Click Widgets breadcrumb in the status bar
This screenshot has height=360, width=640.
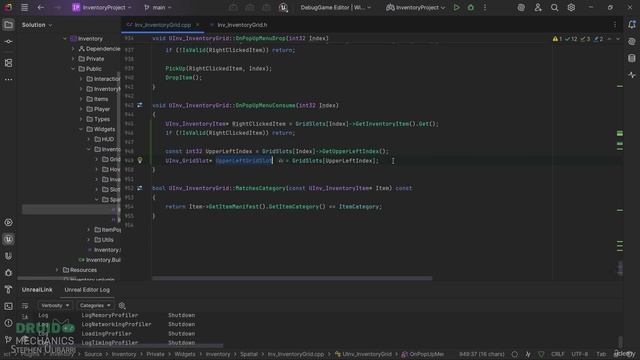coord(185,354)
